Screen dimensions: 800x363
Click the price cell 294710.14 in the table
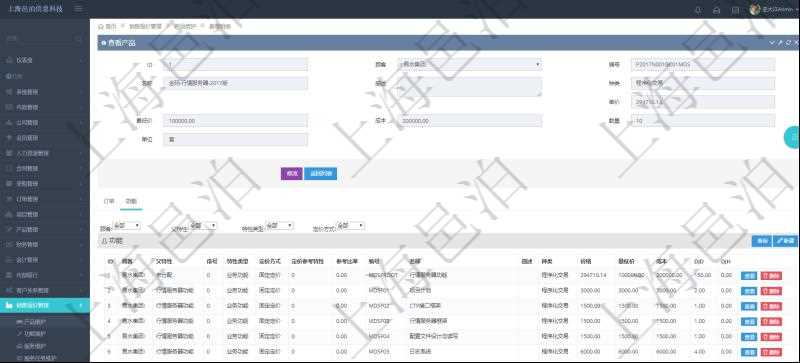coord(592,275)
